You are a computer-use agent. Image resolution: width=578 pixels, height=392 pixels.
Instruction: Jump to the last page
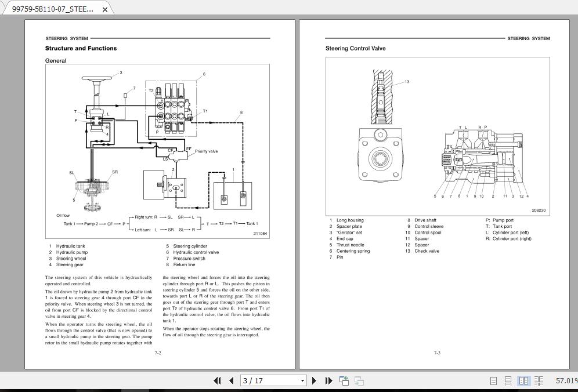(328, 380)
